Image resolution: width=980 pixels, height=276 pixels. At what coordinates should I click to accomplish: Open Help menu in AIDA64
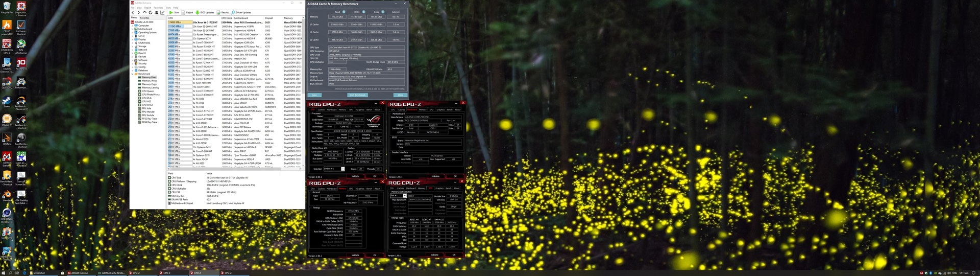(176, 8)
